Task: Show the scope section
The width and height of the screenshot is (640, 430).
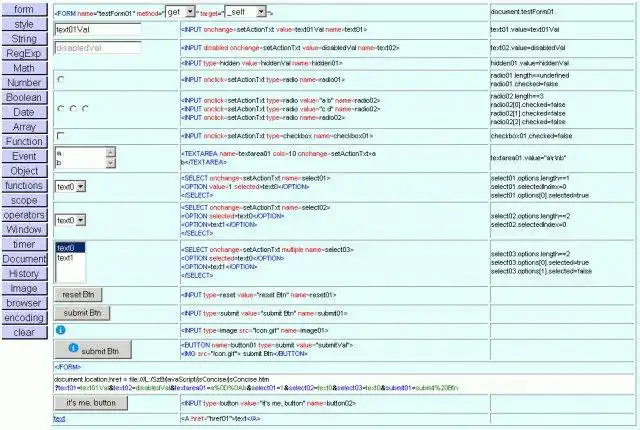Action: pos(24,200)
